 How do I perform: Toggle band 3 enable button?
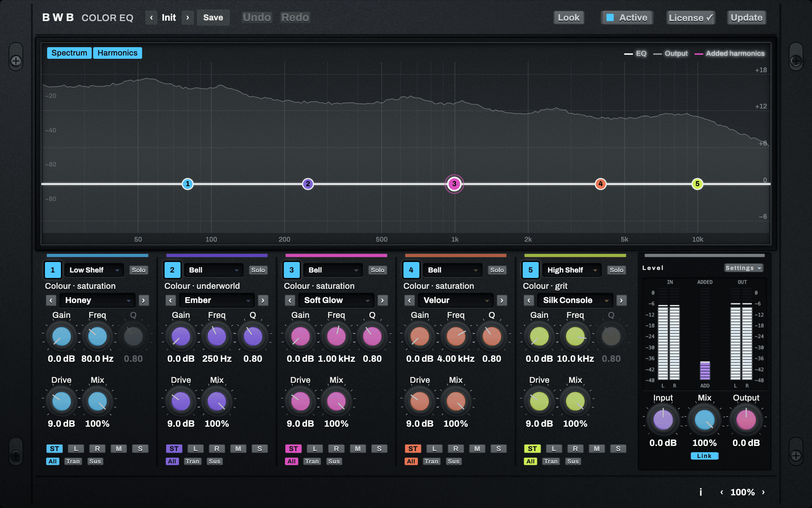pos(292,270)
